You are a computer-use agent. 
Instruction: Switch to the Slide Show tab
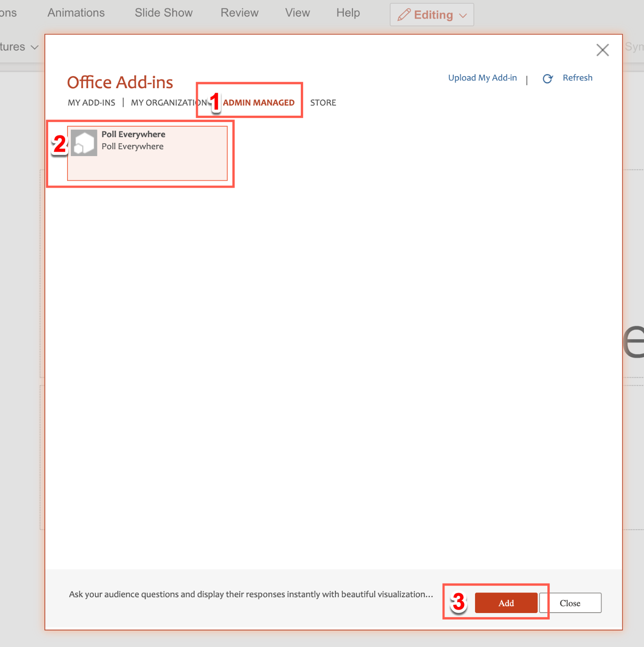click(x=163, y=13)
